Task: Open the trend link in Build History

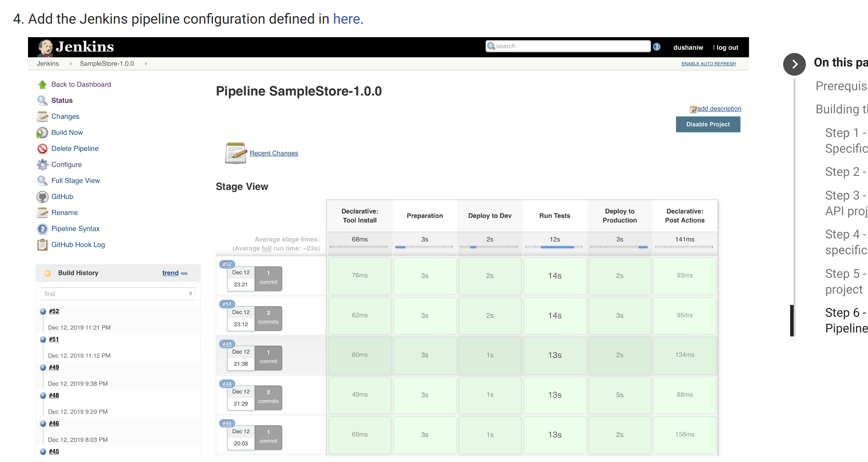Action: (170, 273)
